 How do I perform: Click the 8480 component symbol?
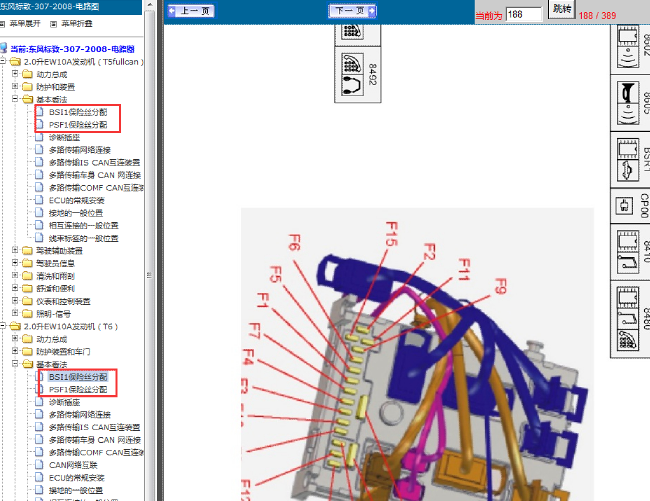pyautogui.click(x=630, y=319)
